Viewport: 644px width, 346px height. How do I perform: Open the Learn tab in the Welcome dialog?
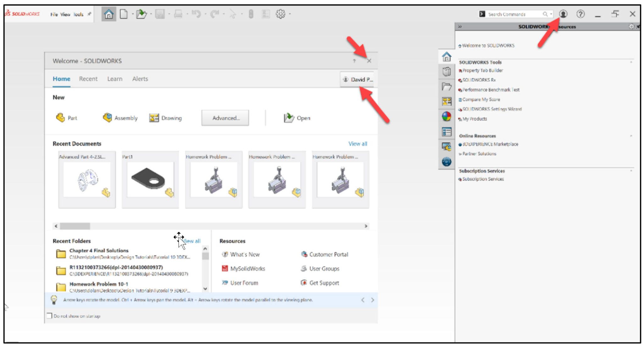click(115, 79)
